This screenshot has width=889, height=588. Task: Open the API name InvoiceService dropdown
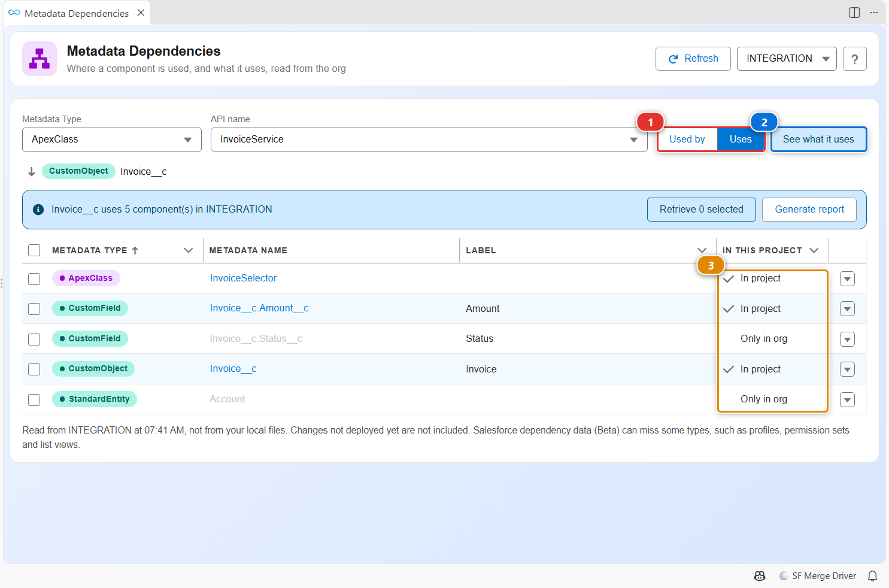[x=429, y=140]
